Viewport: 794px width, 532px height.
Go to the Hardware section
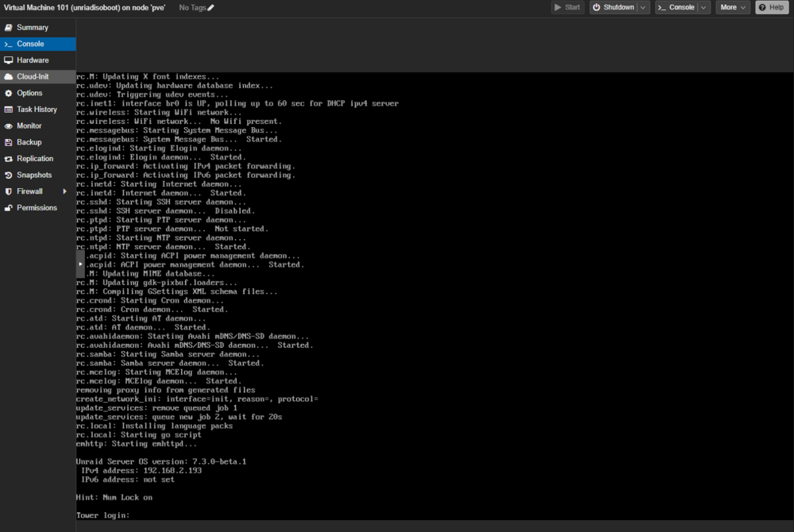pos(38,60)
